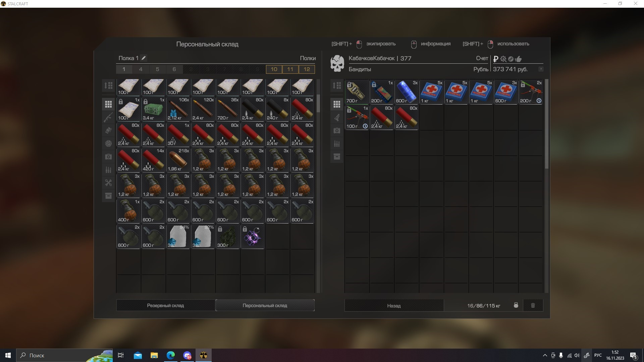Select the armor plate at 94%
Viewport: 644px width, 362px height.
pos(178,236)
